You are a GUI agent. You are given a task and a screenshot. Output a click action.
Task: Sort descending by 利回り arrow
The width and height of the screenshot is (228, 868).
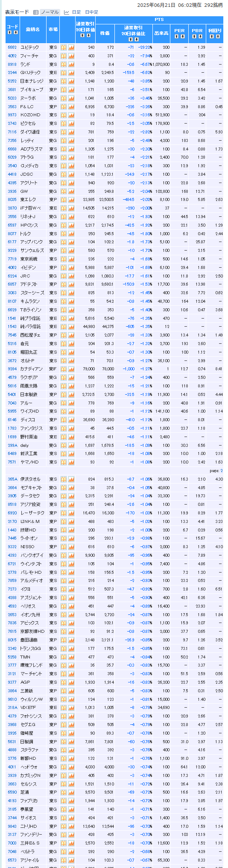217,36
